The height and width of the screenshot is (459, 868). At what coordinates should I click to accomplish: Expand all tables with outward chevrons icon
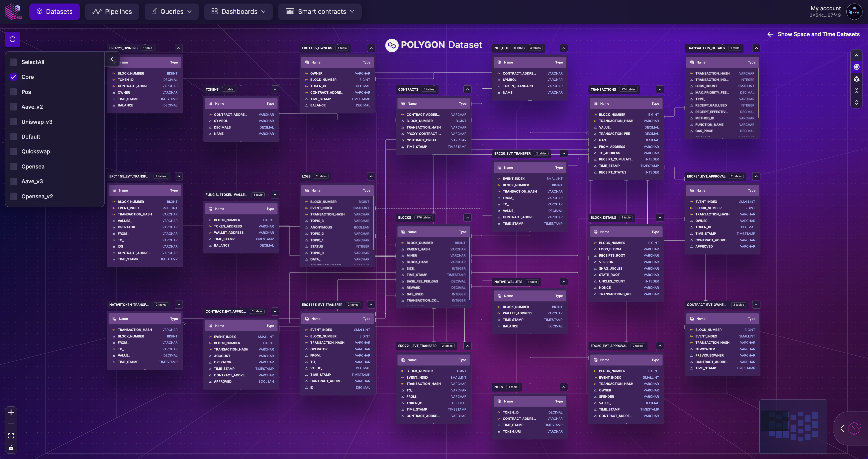click(x=856, y=102)
